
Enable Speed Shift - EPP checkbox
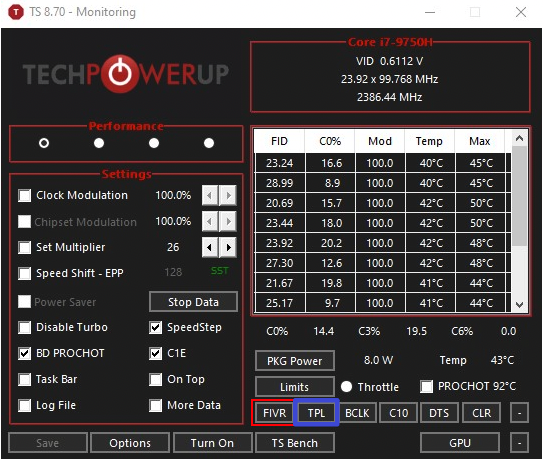(x=25, y=273)
